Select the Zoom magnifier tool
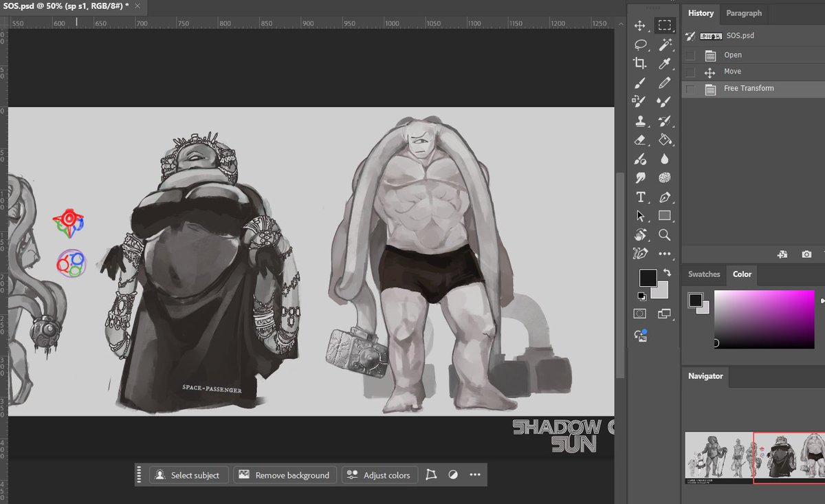 [x=664, y=235]
